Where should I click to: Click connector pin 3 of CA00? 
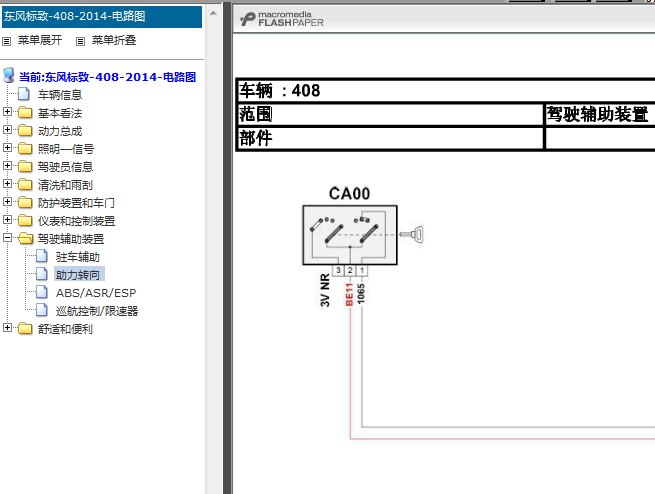(x=338, y=270)
